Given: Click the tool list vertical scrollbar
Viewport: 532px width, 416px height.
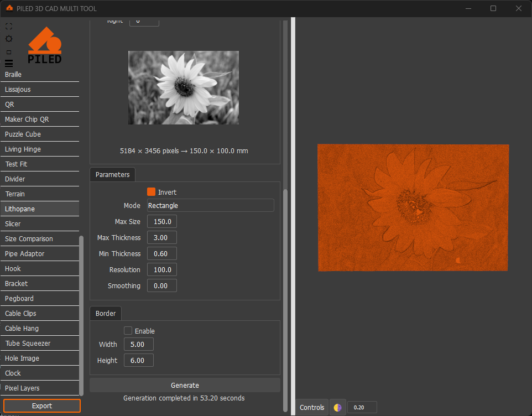Looking at the screenshot, I should [82, 315].
